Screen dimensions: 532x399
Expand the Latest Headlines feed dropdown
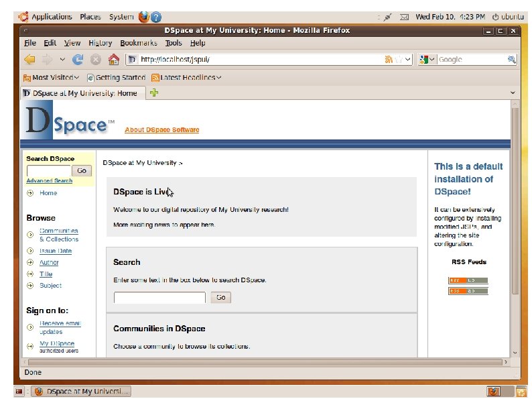186,77
